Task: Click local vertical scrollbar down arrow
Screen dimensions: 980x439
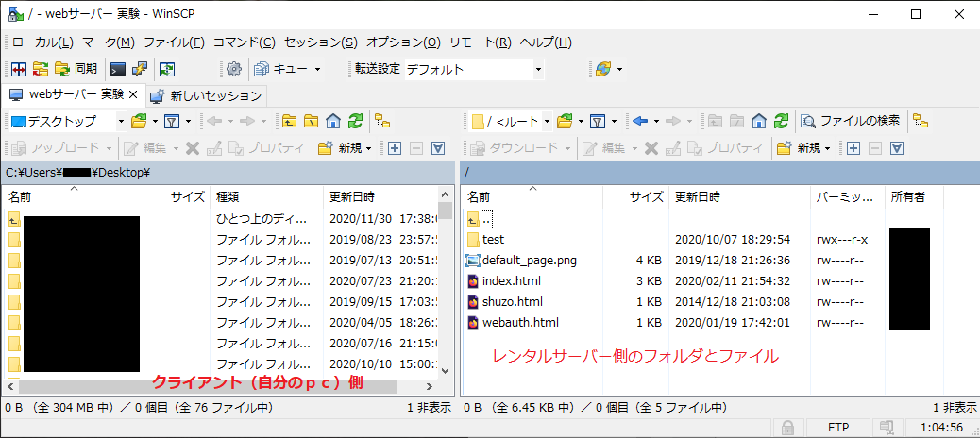Action: coord(446,369)
